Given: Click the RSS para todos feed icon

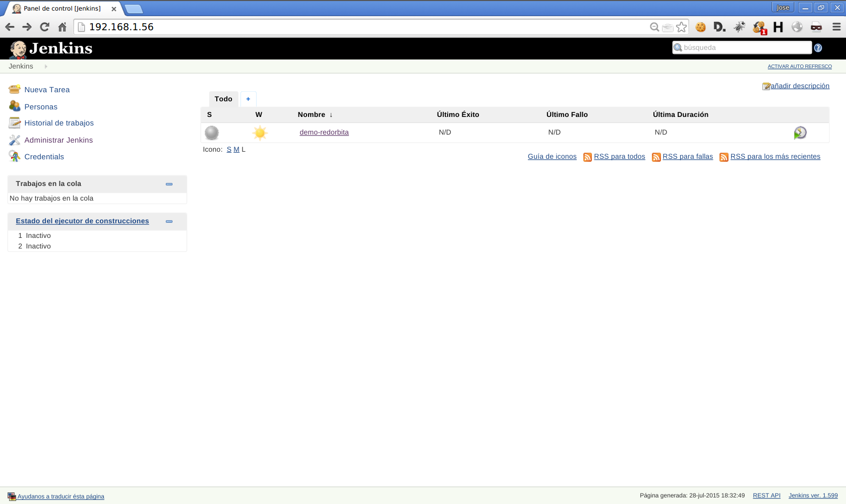Looking at the screenshot, I should (x=587, y=157).
